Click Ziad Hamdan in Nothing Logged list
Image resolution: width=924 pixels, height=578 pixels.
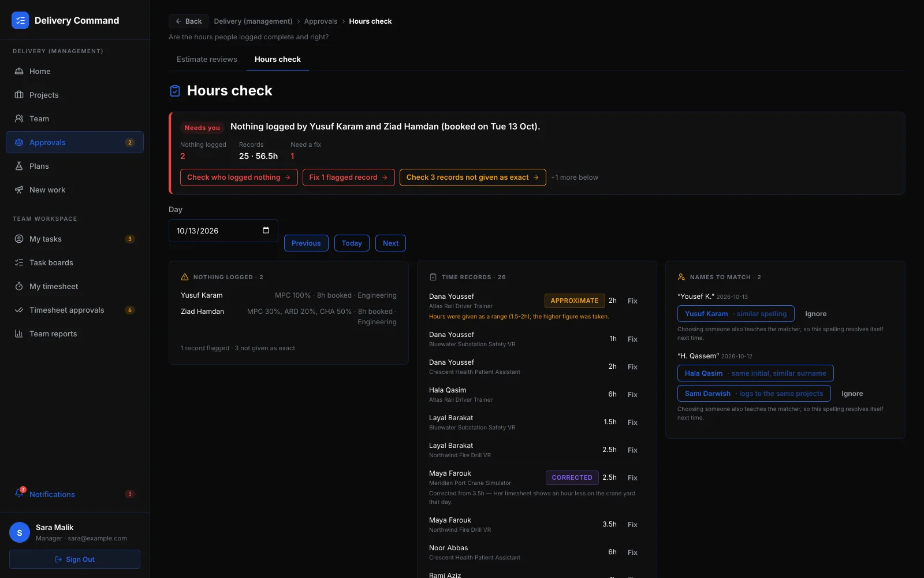point(202,312)
